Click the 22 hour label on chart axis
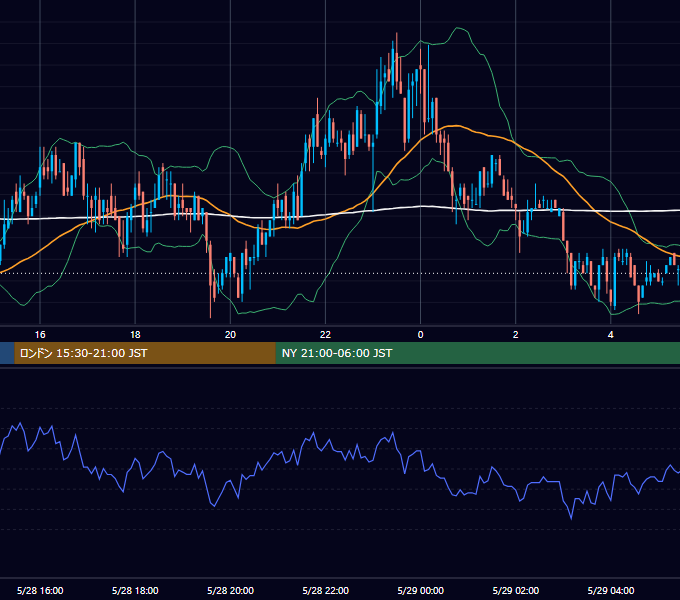Image resolution: width=680 pixels, height=600 pixels. [x=325, y=335]
